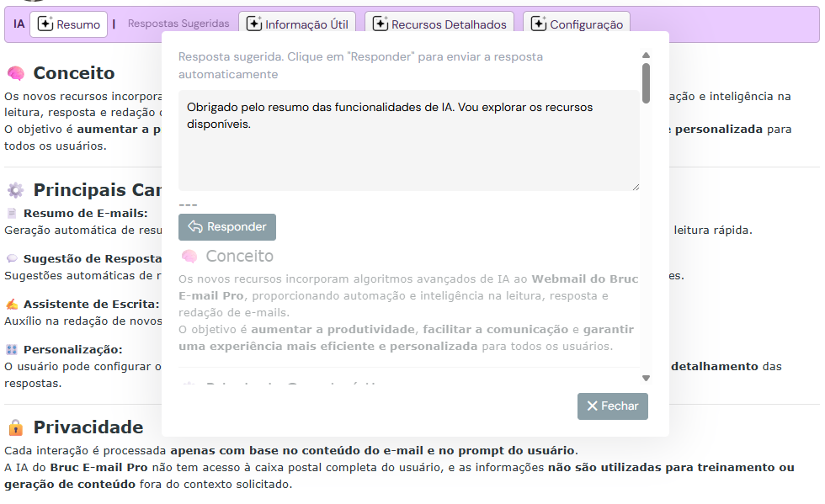Viewport: 825px width, 504px height.
Task: Select the Recursos Detalhados tab
Action: [439, 24]
